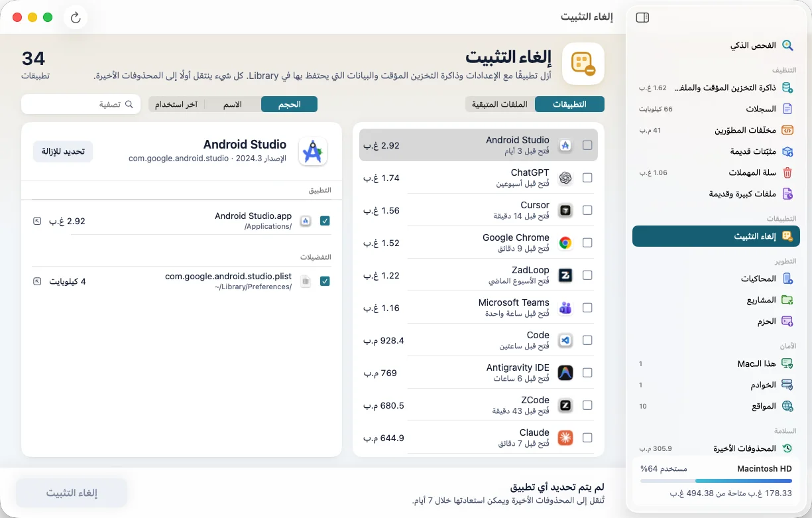Open سلة المهملات sidebar item
812x518 pixels.
tap(716, 172)
